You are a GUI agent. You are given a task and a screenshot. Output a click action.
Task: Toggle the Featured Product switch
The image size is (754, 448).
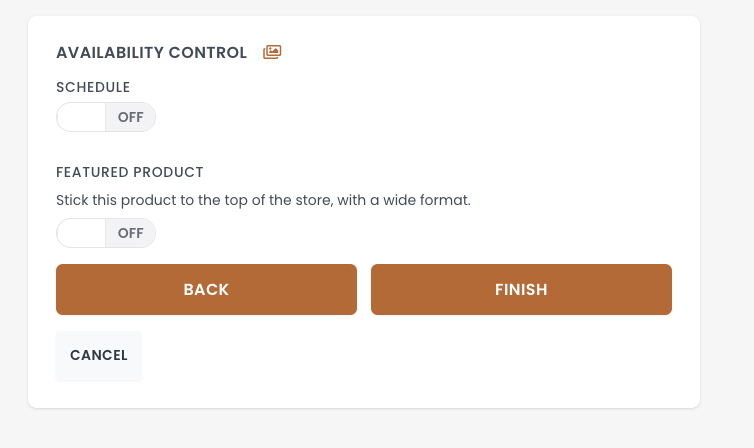[106, 233]
